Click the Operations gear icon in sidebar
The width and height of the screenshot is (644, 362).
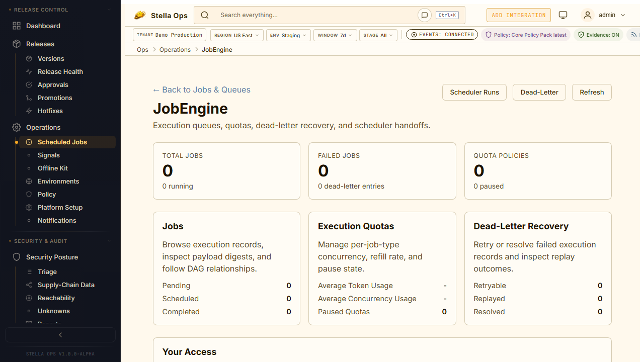(17, 127)
